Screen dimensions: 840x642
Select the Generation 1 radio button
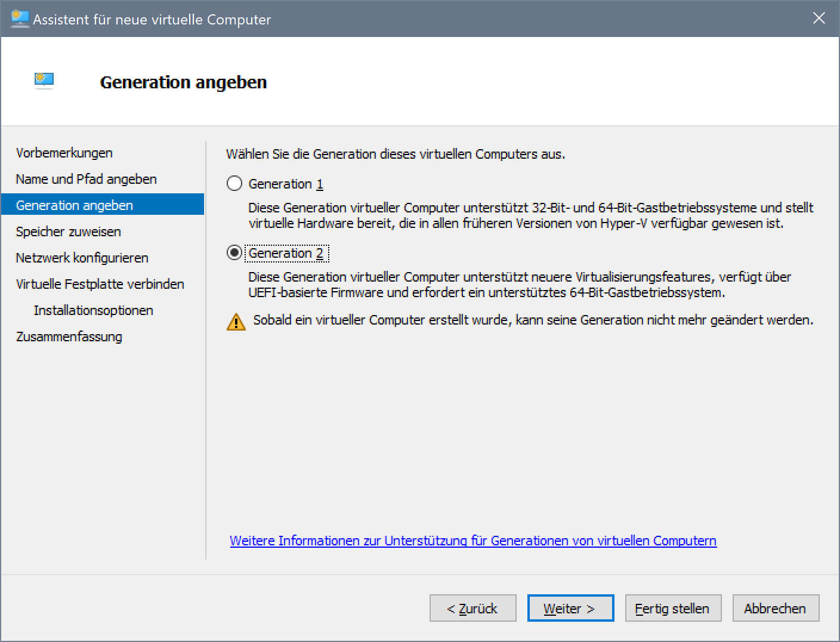point(234,183)
